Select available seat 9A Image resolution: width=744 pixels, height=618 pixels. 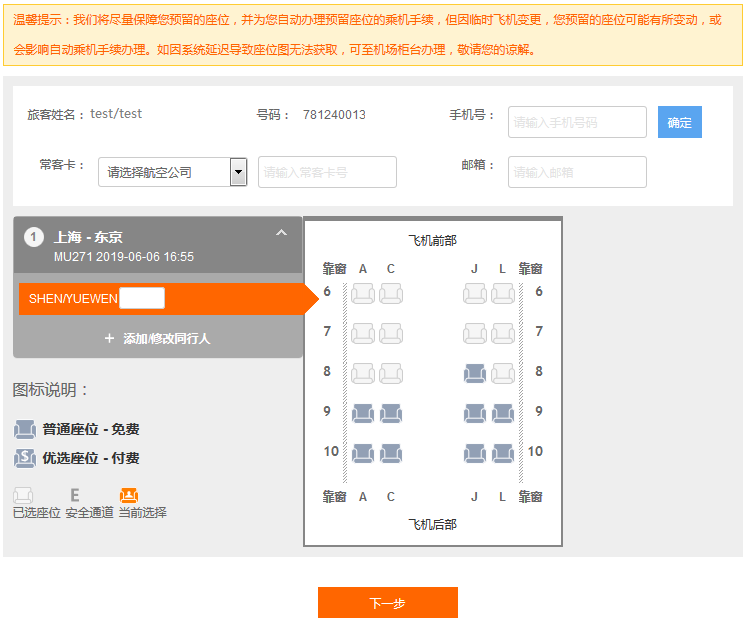(x=363, y=413)
